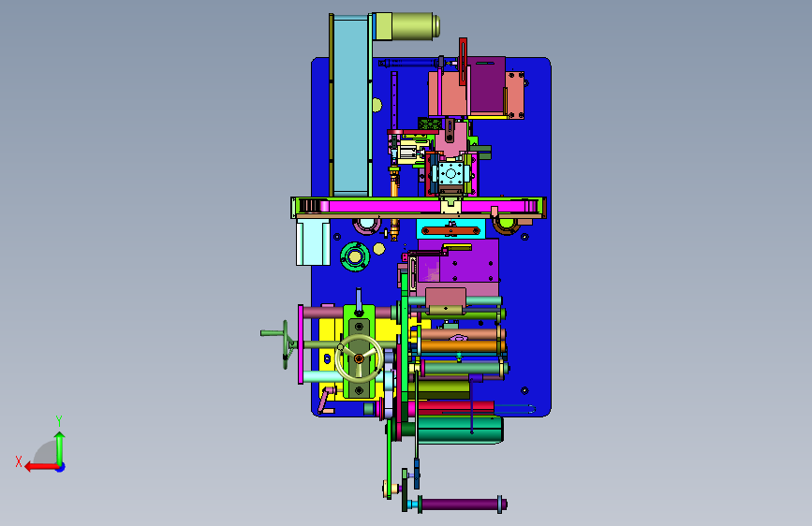Click the red X axis arrow on triad
Image resolution: width=812 pixels, height=526 pixels.
(x=41, y=467)
